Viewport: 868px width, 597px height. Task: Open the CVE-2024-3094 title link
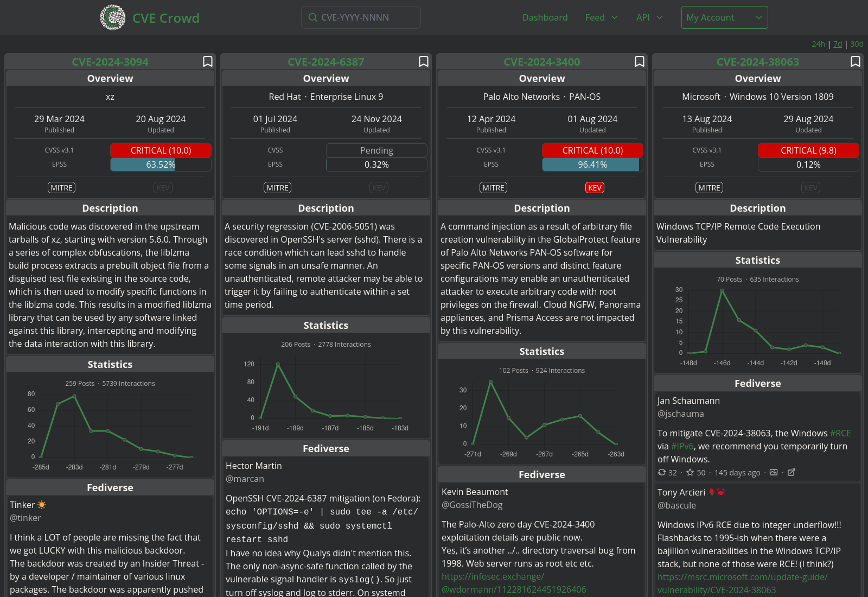point(110,62)
